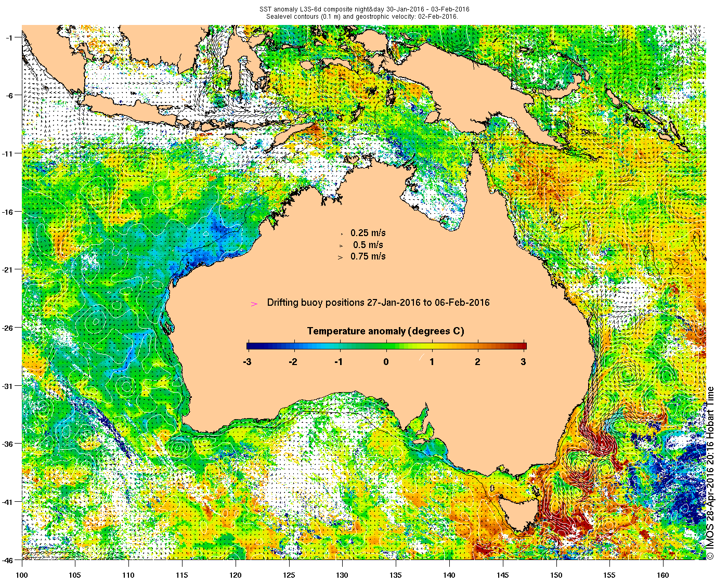The width and height of the screenshot is (728, 585).
Task: Click the 0.75 m/s velocity legend label
Action: [368, 256]
